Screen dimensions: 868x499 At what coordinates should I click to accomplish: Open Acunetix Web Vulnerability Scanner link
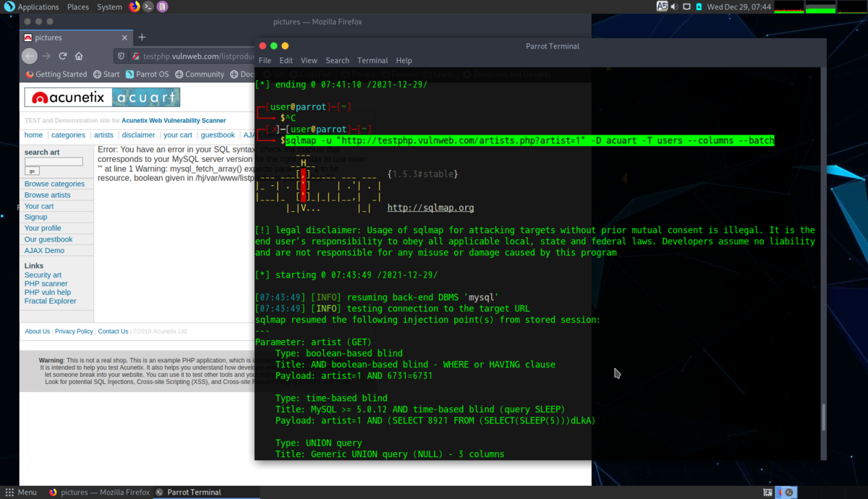(174, 121)
